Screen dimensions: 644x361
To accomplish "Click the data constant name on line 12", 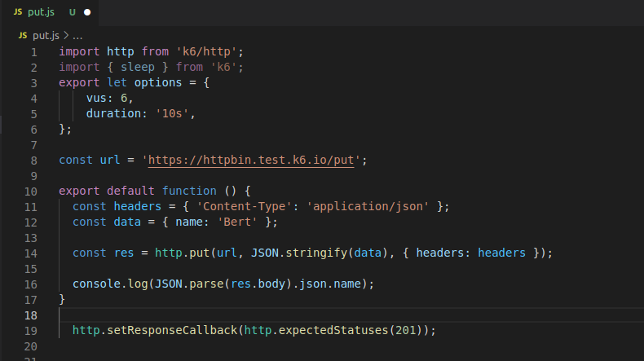I will pos(127,222).
